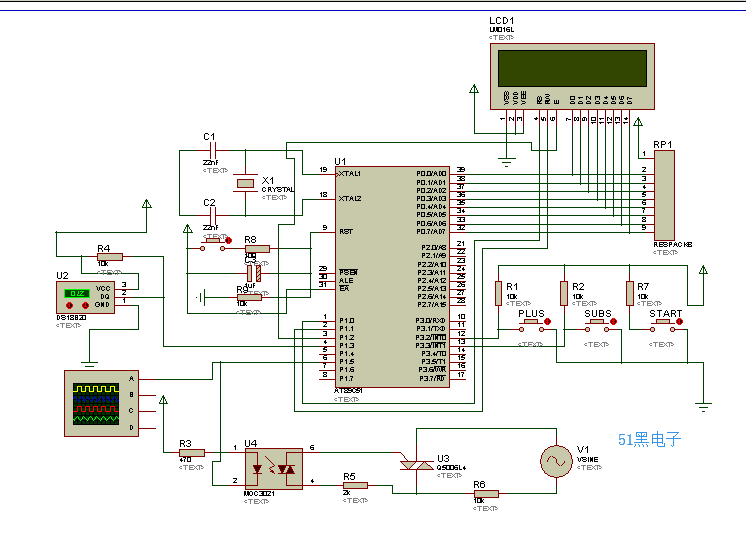
Task: Click the P3.2/INT0 pin label
Action: [x=431, y=338]
